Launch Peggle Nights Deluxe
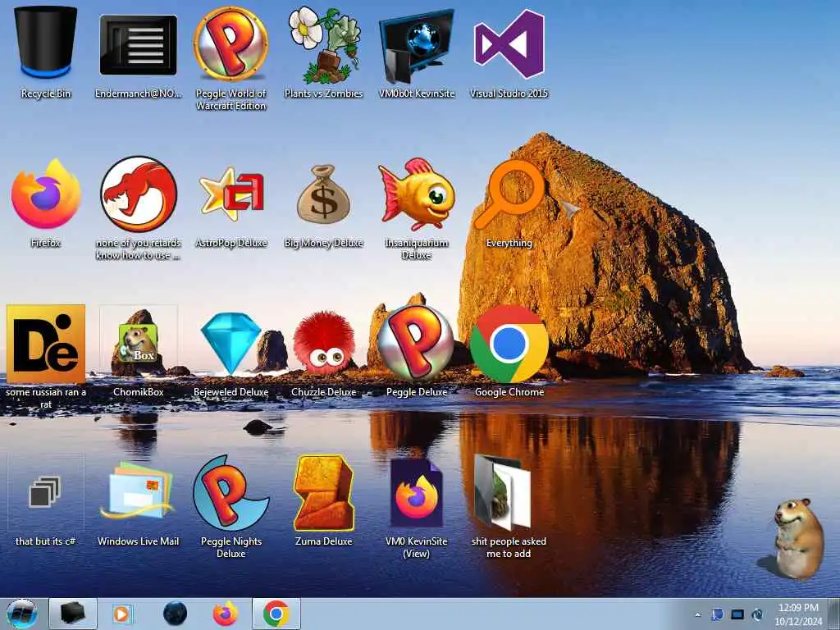 pyautogui.click(x=231, y=506)
